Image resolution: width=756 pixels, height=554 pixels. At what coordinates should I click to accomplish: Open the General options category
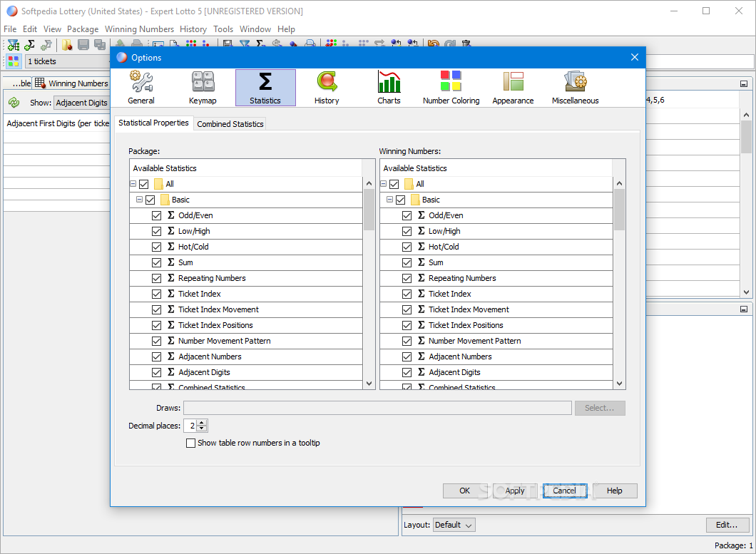click(x=141, y=87)
